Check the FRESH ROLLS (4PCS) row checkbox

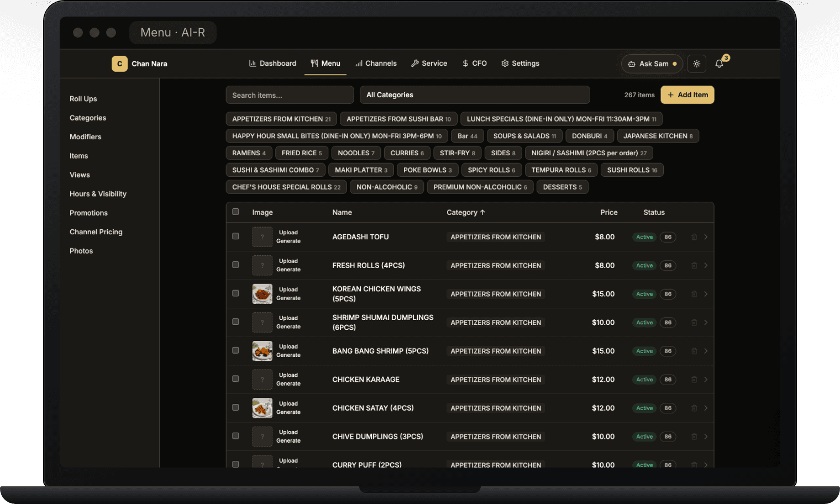[x=235, y=265]
